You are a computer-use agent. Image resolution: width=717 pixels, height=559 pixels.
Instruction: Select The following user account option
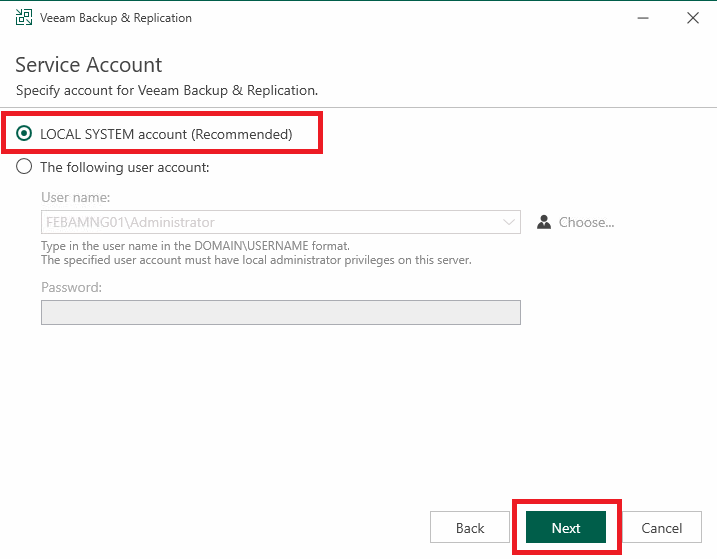24,167
